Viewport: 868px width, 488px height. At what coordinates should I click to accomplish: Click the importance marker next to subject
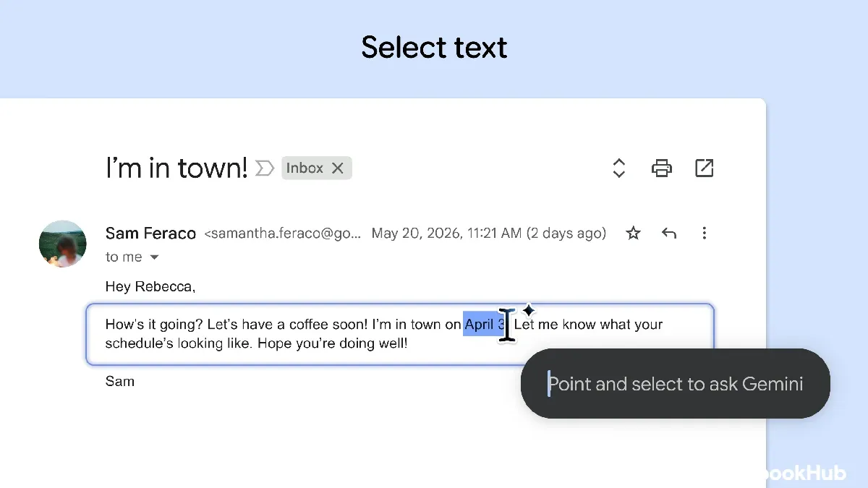[x=265, y=168]
